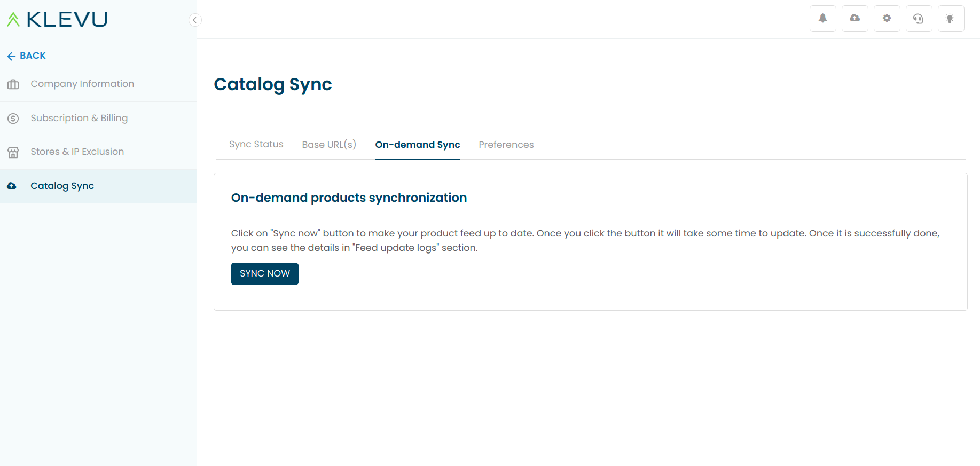Click the support headset icon
Screen dimensions: 980x466
pos(919,19)
